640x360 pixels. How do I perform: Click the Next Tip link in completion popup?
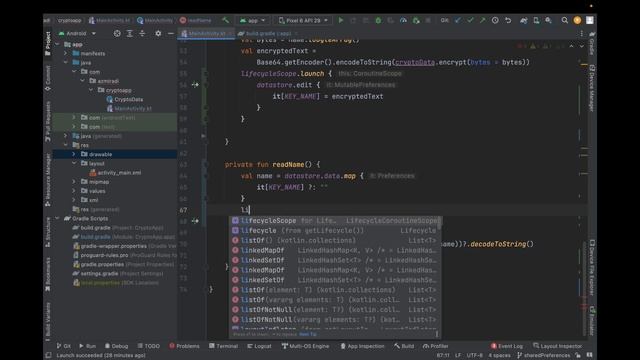308,334
